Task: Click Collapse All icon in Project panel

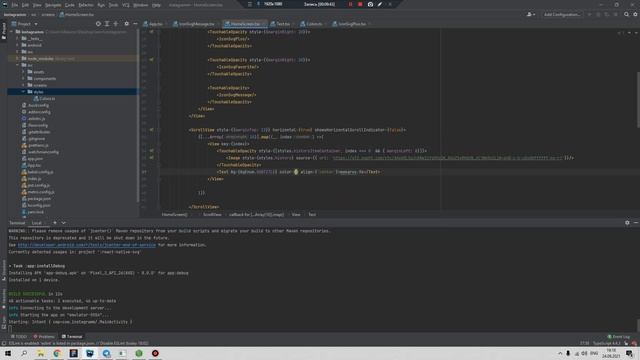Action: (x=116, y=24)
